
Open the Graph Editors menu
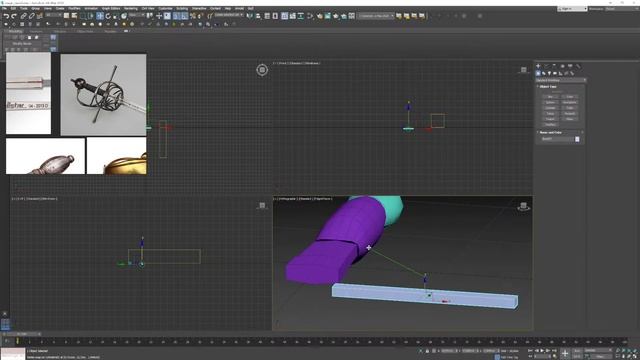click(111, 8)
